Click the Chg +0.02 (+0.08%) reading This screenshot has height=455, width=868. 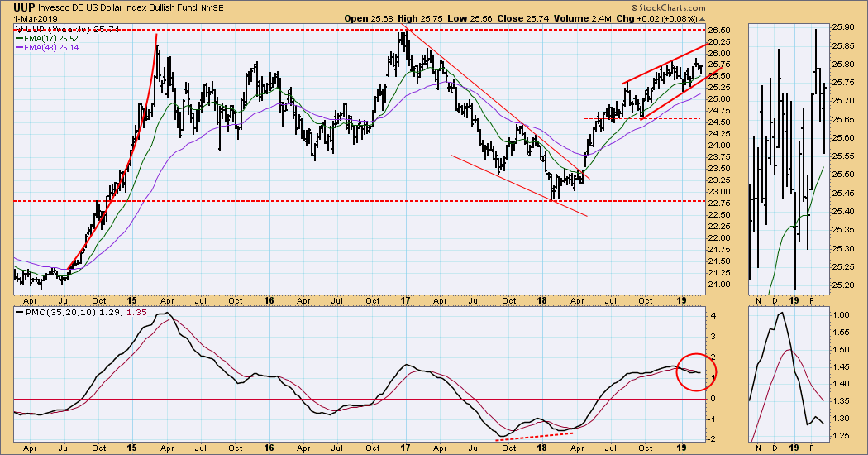click(x=661, y=18)
